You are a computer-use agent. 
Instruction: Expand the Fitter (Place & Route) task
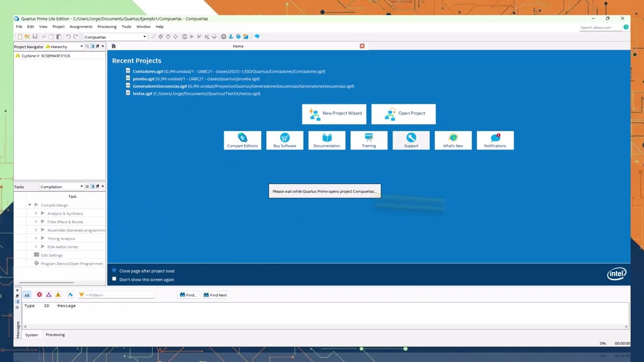click(x=36, y=222)
